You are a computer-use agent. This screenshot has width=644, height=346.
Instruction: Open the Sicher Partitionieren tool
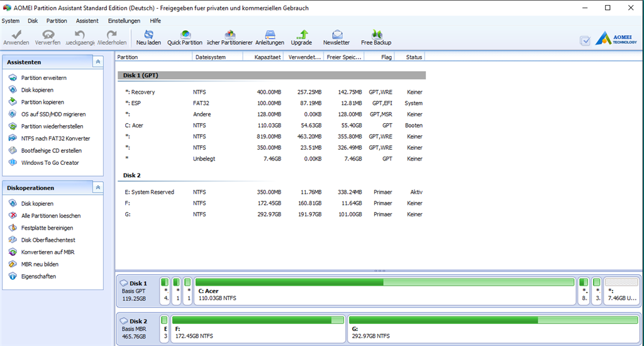point(230,37)
